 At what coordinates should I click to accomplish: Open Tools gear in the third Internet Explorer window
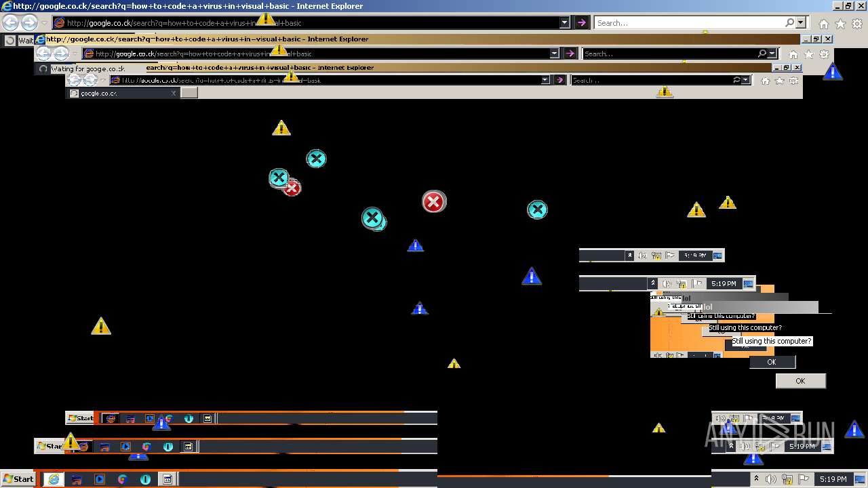click(794, 81)
